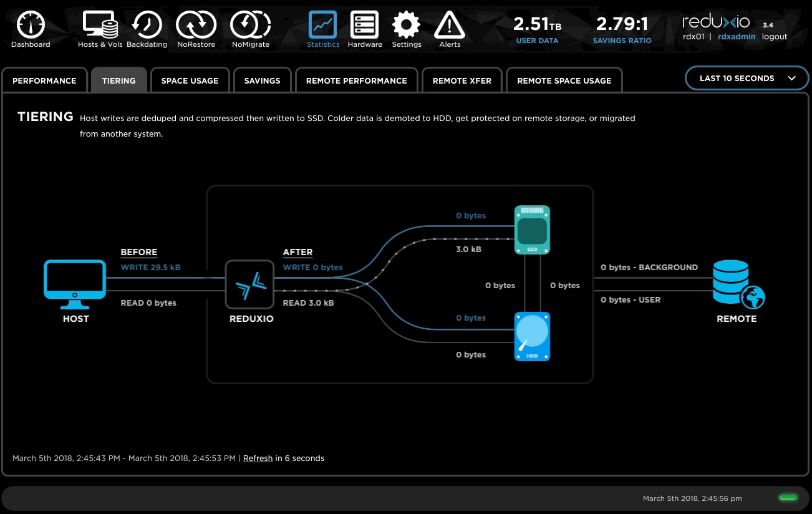This screenshot has height=514, width=812.
Task: Click the WRITE 29.5 kB label
Action: 150,267
